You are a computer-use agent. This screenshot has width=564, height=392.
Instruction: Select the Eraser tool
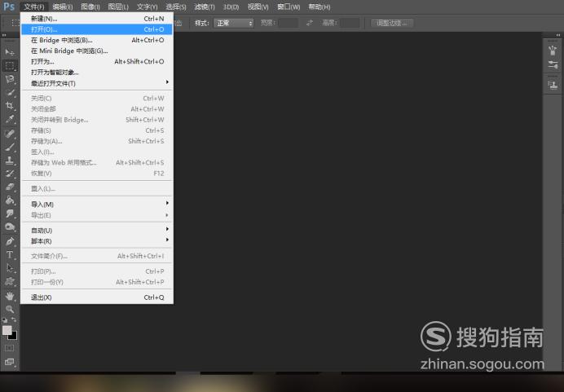10,187
